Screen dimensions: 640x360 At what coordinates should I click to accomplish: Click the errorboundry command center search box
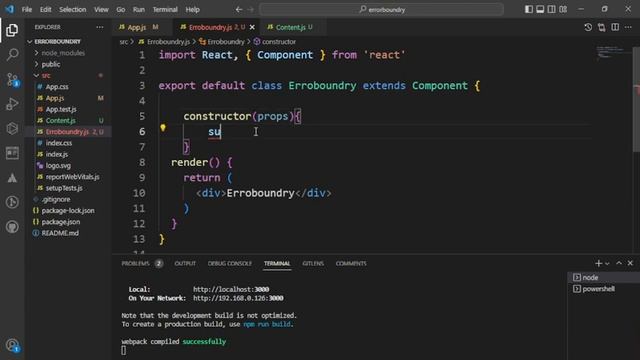[x=381, y=9]
